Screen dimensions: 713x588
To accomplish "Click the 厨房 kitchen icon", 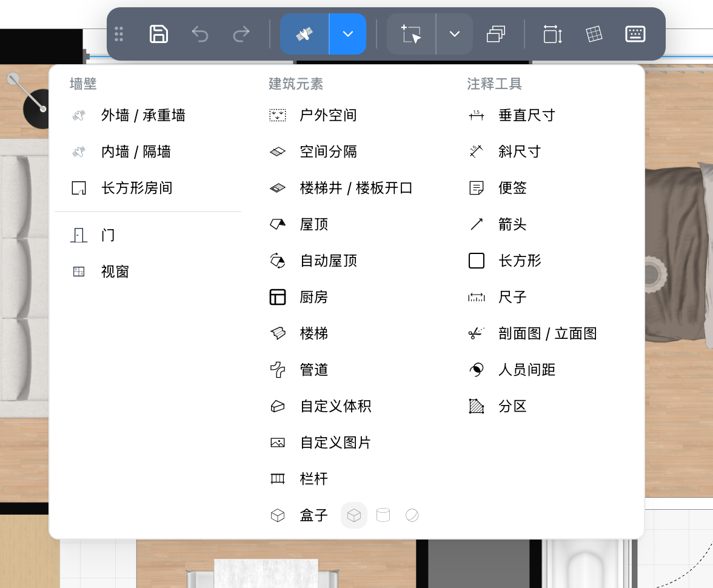I will (278, 298).
